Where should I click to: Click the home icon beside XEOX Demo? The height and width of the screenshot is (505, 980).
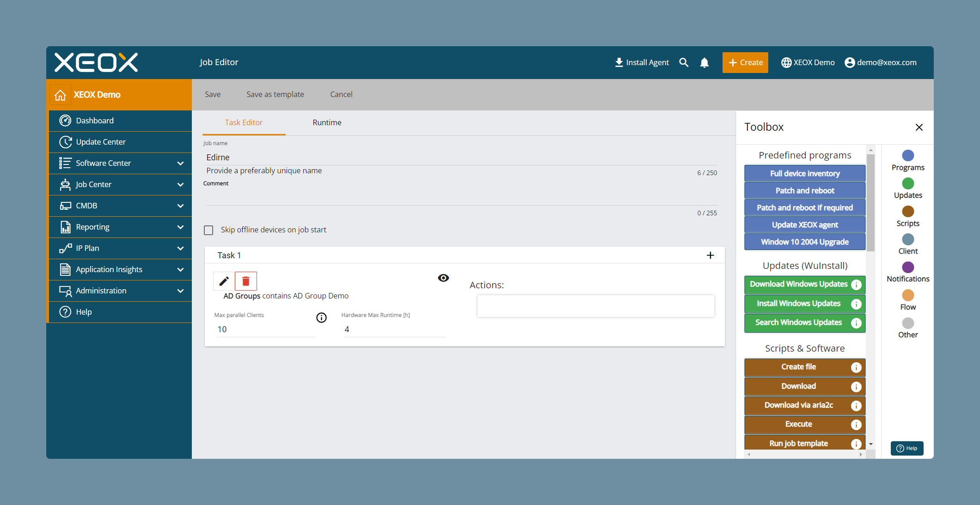[x=60, y=95]
